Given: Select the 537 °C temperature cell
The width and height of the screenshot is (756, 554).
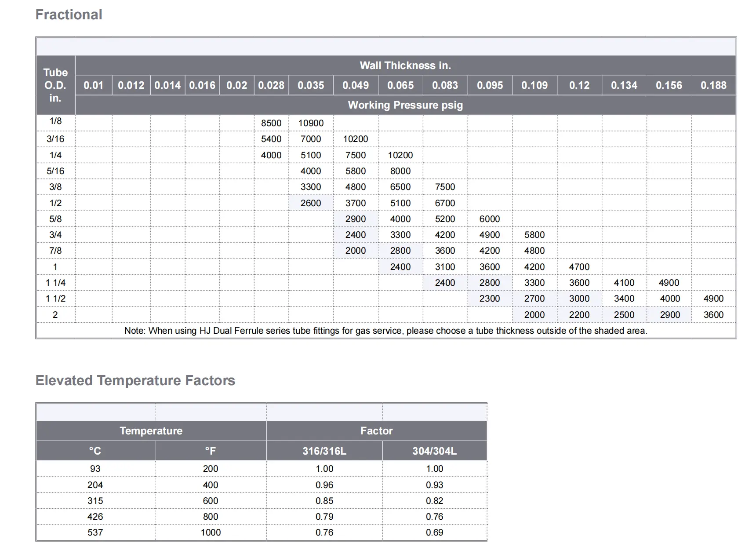Looking at the screenshot, I should [x=95, y=532].
